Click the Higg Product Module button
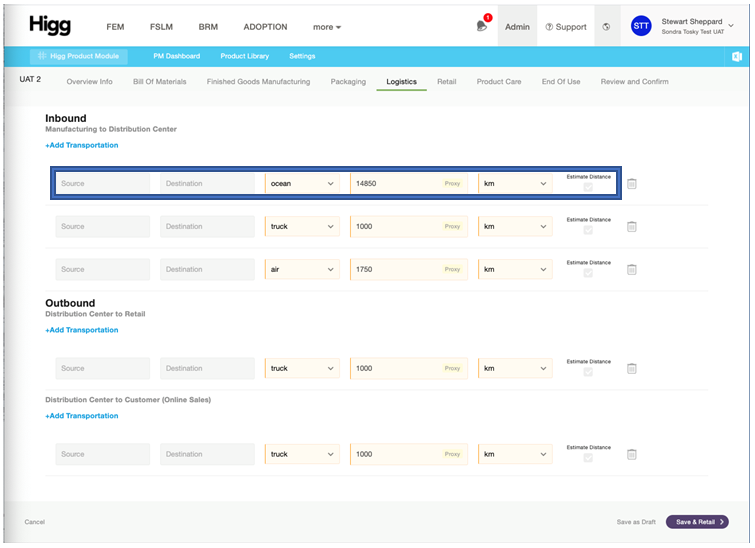755x548 pixels. coord(79,56)
